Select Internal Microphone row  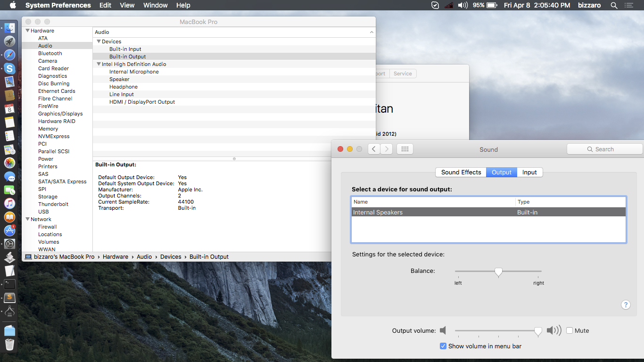[x=234, y=72]
